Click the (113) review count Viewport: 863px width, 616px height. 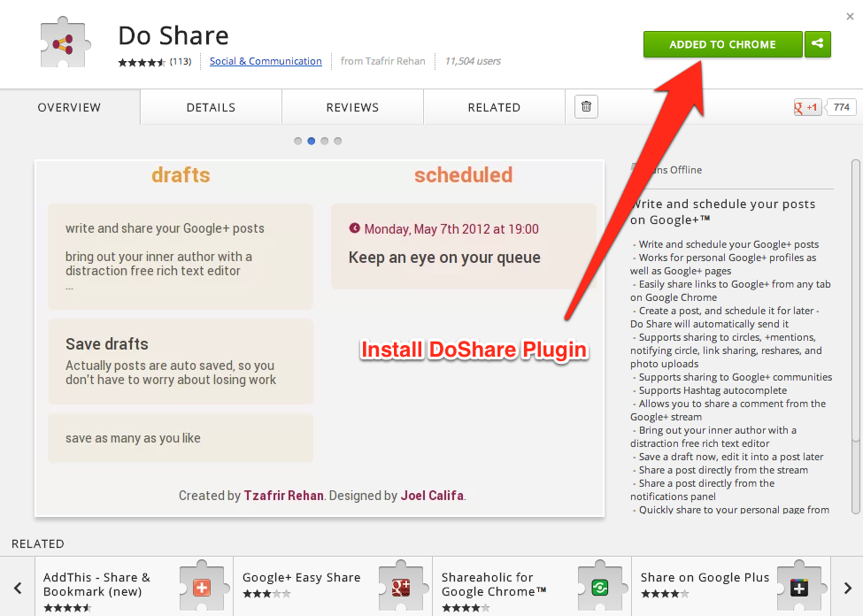pyautogui.click(x=181, y=62)
